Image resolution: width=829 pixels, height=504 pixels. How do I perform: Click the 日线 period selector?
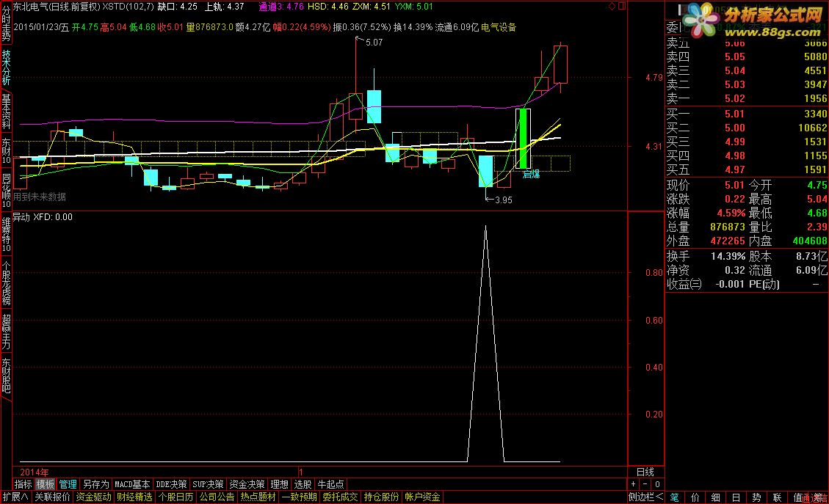pyautogui.click(x=645, y=472)
